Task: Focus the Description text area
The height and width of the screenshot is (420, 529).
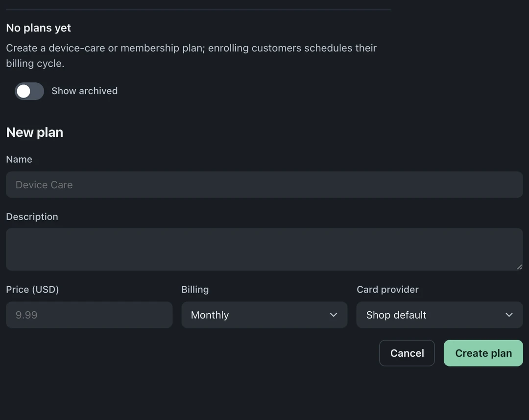Action: click(264, 249)
